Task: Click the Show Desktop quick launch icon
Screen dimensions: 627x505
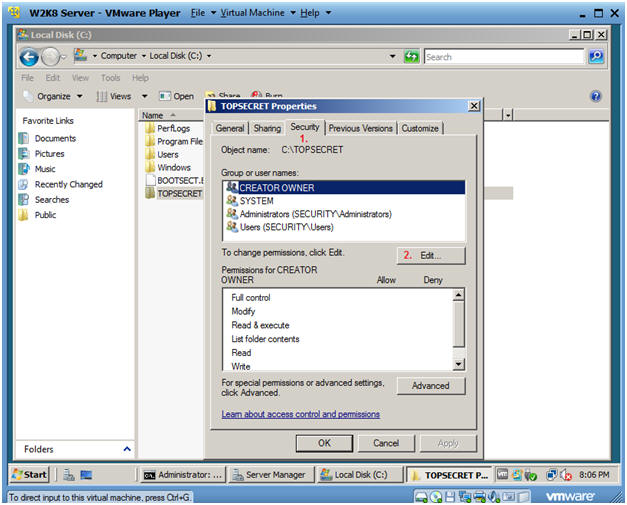Action: pos(86,475)
